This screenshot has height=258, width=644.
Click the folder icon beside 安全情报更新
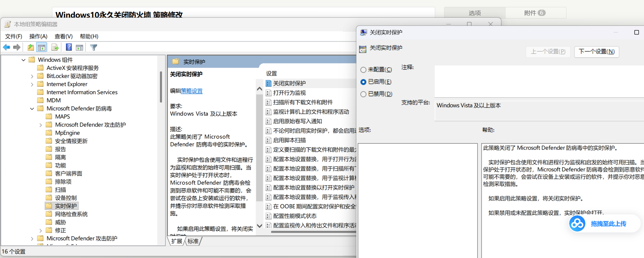point(49,141)
